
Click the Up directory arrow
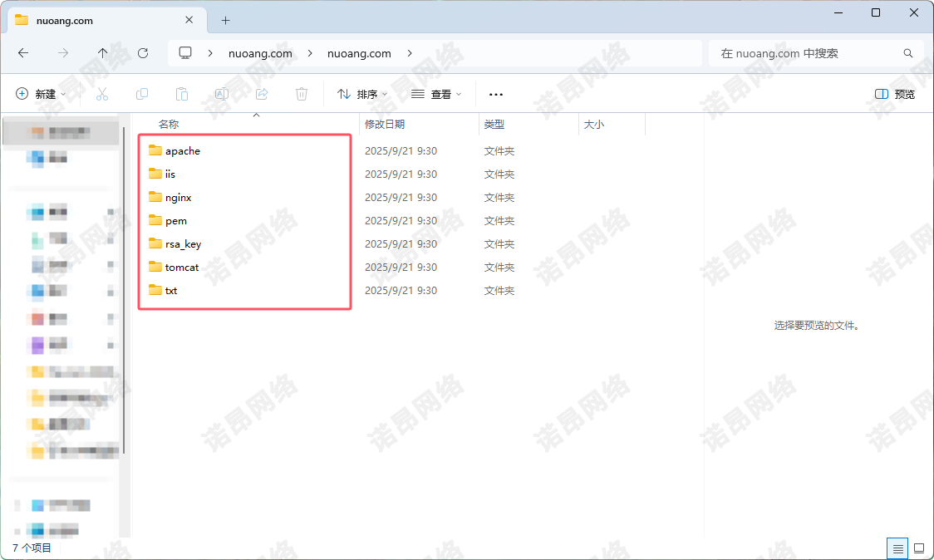tap(103, 53)
